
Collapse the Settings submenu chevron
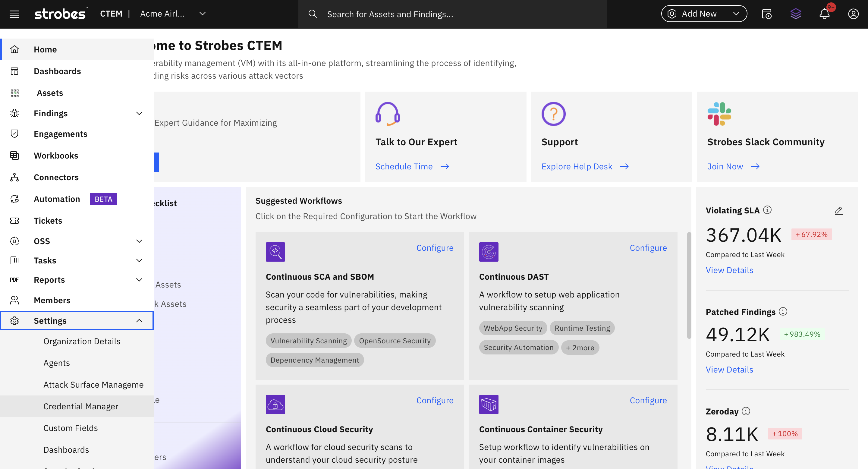(x=139, y=321)
